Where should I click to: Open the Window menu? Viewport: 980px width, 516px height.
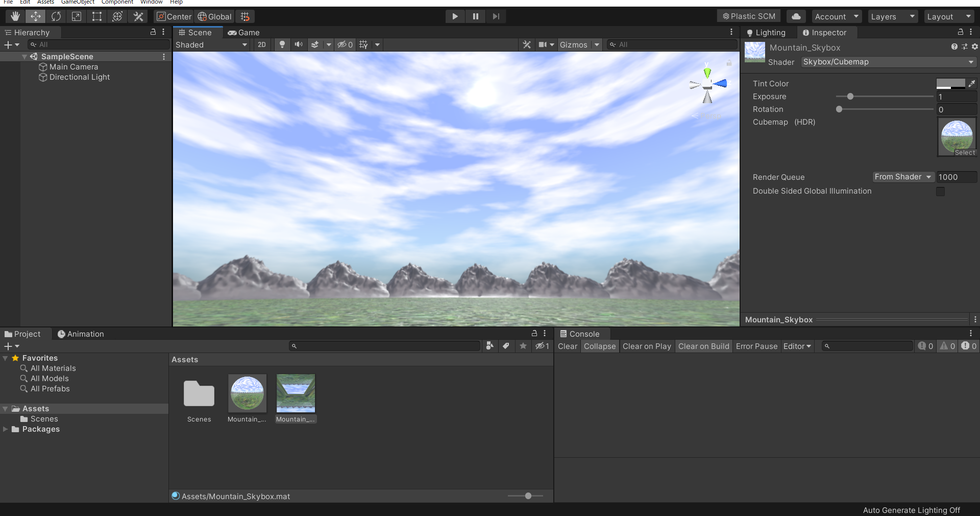151,2
